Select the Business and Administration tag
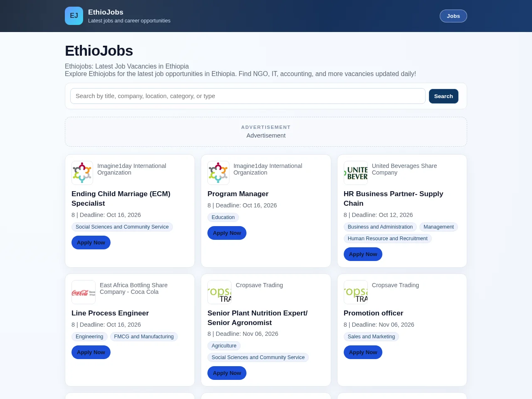The height and width of the screenshot is (399, 532). click(x=380, y=227)
